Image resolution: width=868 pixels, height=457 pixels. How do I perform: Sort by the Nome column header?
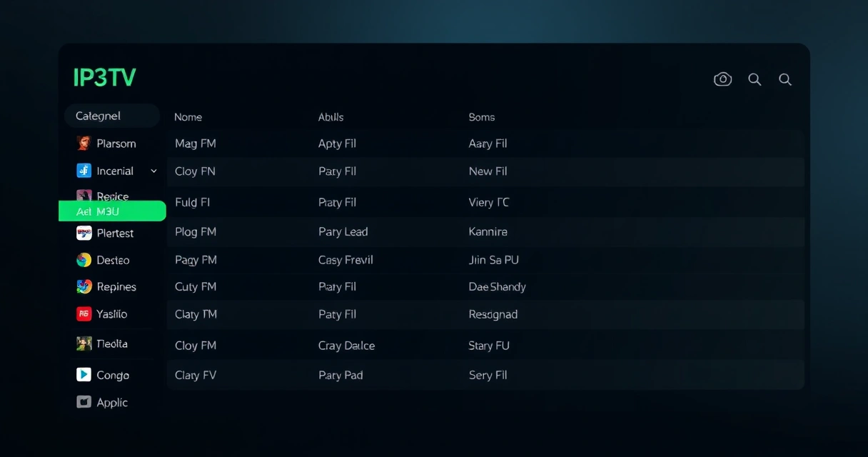188,117
